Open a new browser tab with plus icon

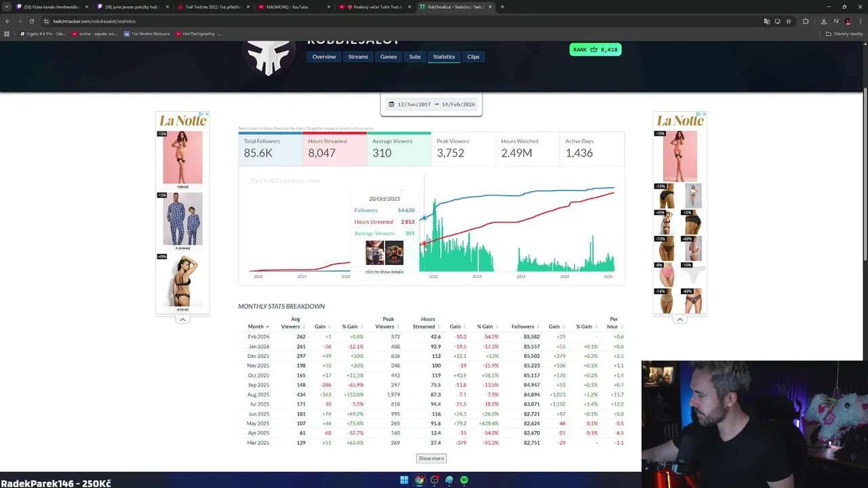[x=502, y=7]
